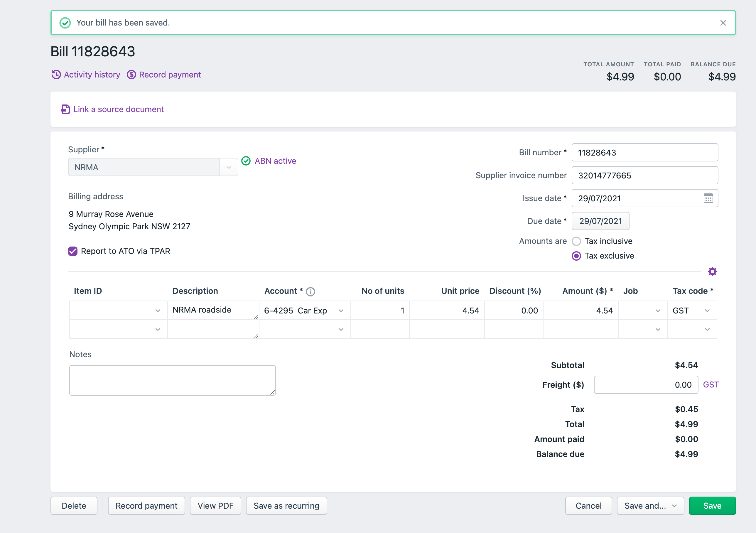Click the freight GST tax link

(x=711, y=384)
